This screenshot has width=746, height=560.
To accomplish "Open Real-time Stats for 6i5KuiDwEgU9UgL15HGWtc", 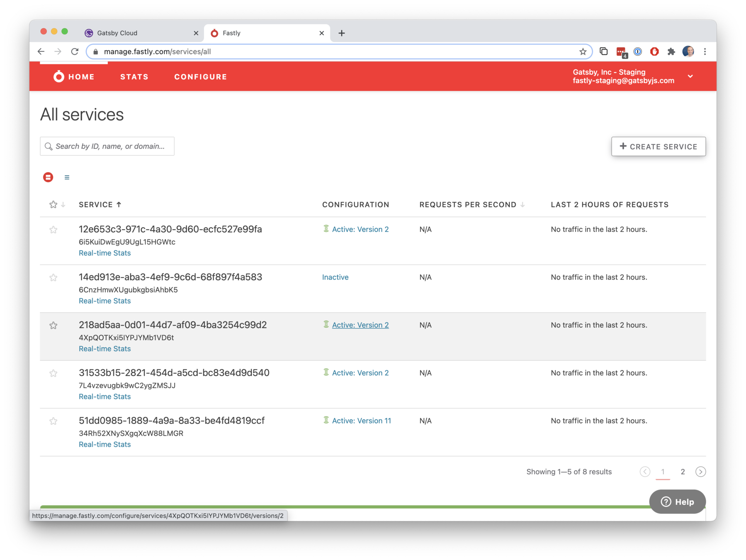I will coord(104,253).
